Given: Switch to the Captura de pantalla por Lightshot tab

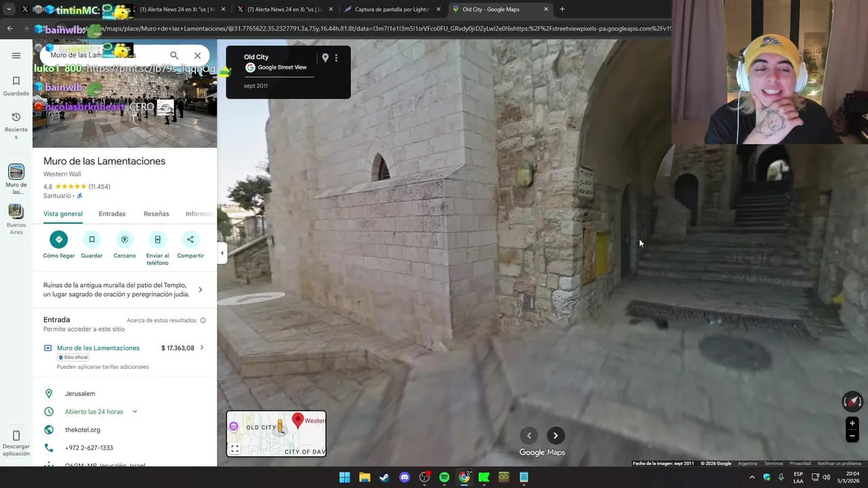Looking at the screenshot, I should (392, 9).
